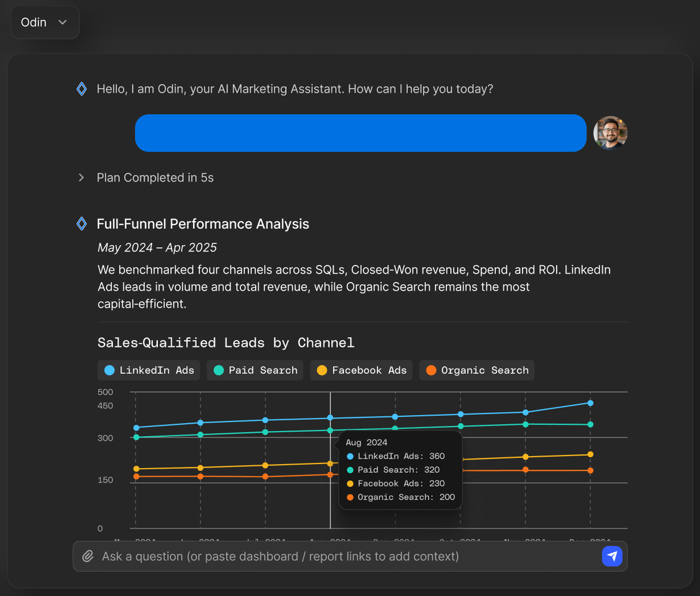
Task: Click the tooltip row Paid Search: 320
Action: (x=393, y=470)
